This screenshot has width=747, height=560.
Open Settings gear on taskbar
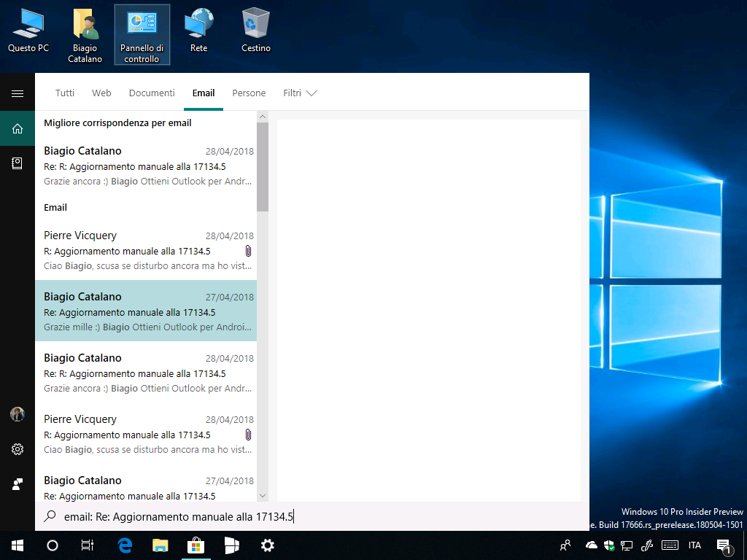pyautogui.click(x=267, y=545)
